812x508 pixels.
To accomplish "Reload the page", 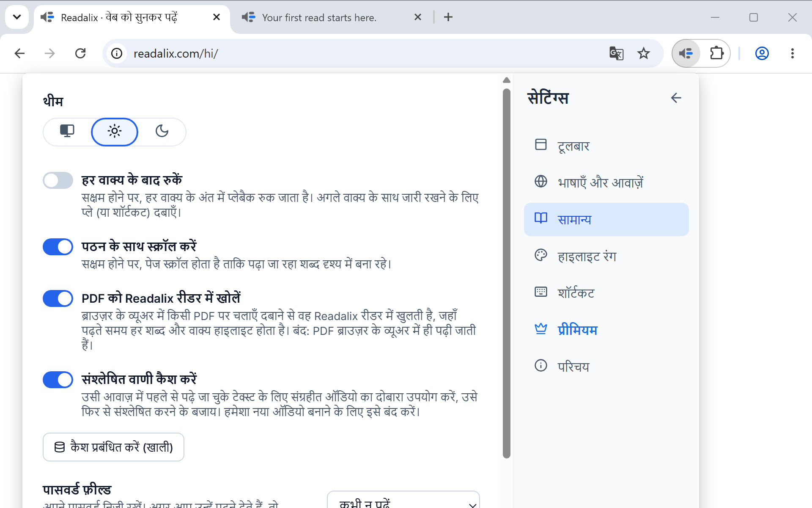I will point(80,53).
